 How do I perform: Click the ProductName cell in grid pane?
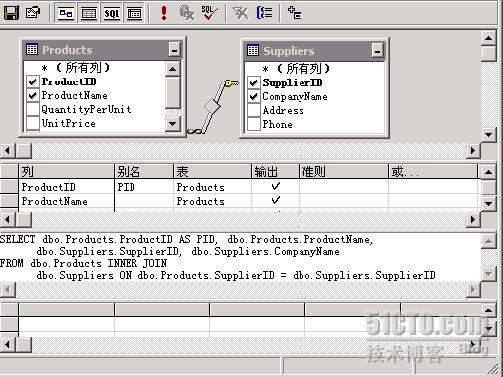[x=66, y=201]
